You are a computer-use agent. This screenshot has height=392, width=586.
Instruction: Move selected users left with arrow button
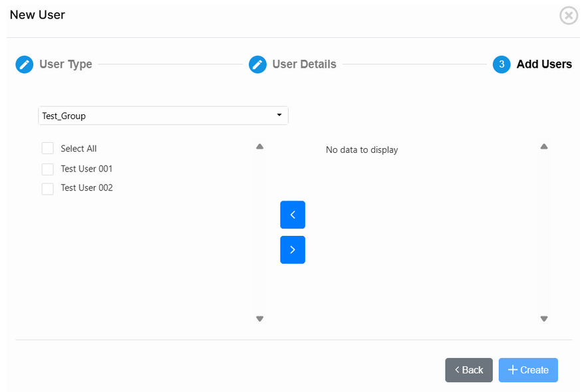[x=293, y=215]
